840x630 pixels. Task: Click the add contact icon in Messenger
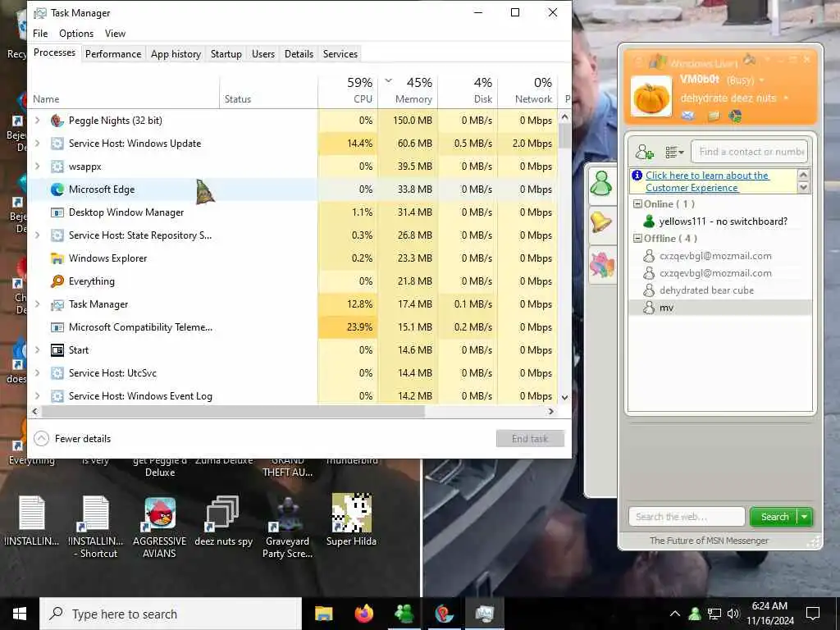(645, 152)
